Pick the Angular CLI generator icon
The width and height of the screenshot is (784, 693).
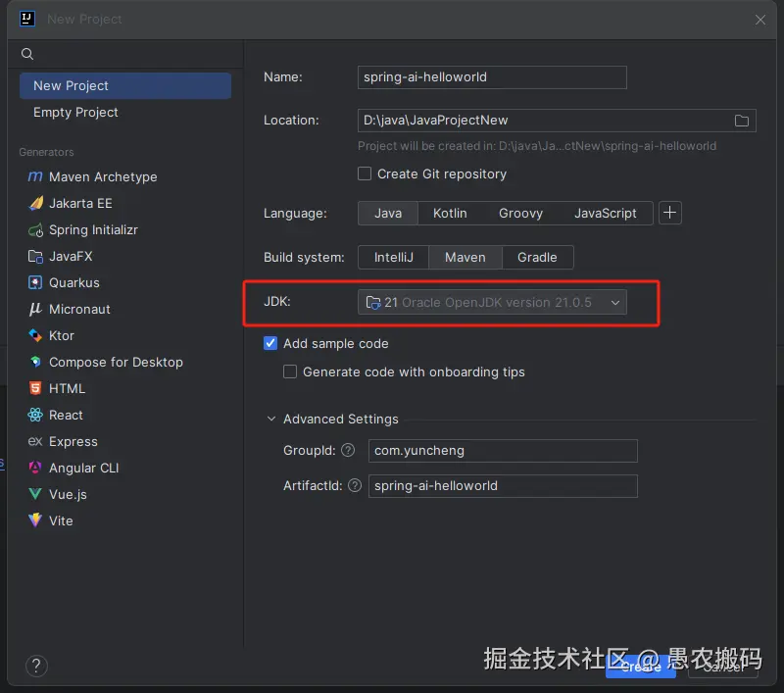35,468
